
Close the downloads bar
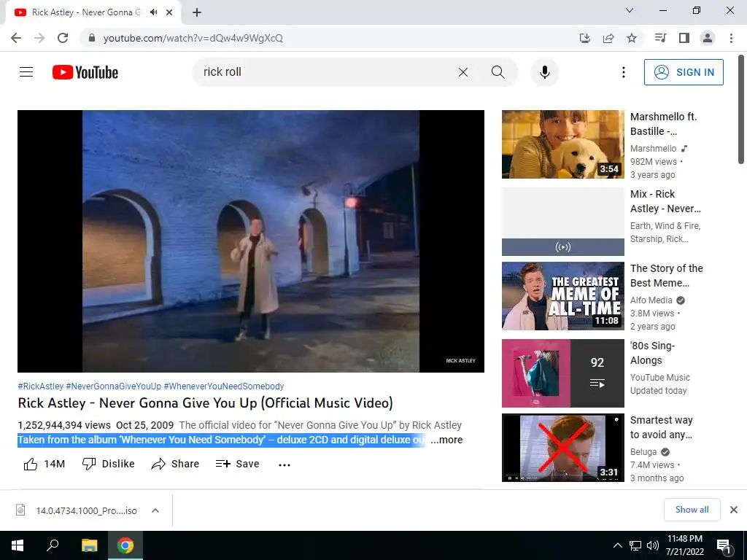tap(734, 510)
